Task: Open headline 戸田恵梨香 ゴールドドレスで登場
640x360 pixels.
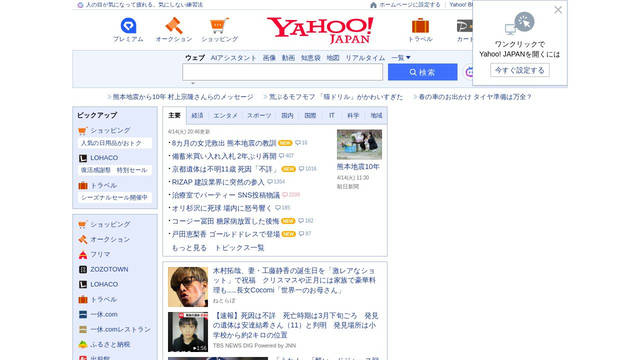Action: click(225, 234)
